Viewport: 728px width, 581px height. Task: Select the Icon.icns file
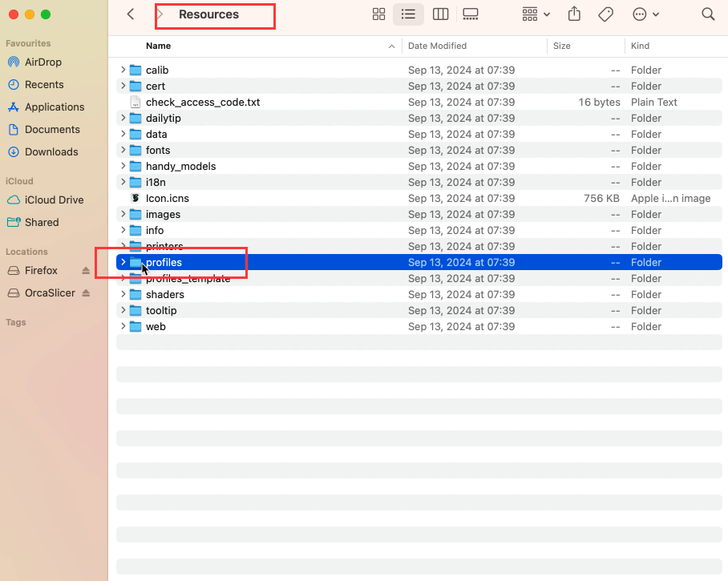167,198
